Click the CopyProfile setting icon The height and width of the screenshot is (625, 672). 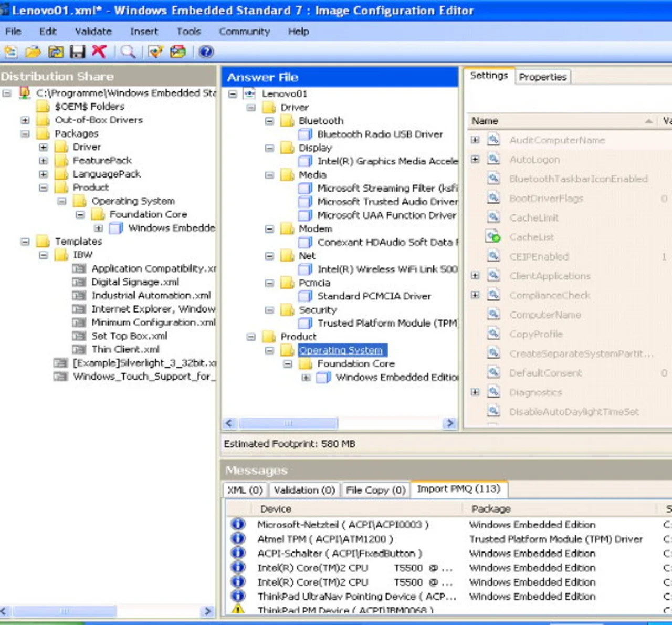[x=493, y=334]
